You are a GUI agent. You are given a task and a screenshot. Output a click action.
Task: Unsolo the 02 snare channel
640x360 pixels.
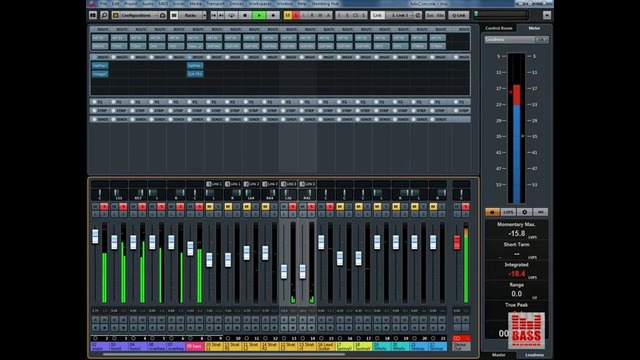pos(104,207)
